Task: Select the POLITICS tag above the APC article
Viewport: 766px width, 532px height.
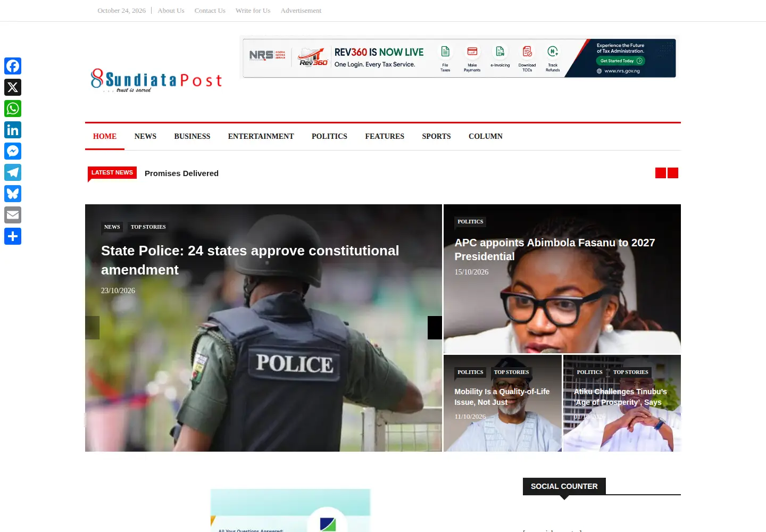Action: click(x=471, y=222)
